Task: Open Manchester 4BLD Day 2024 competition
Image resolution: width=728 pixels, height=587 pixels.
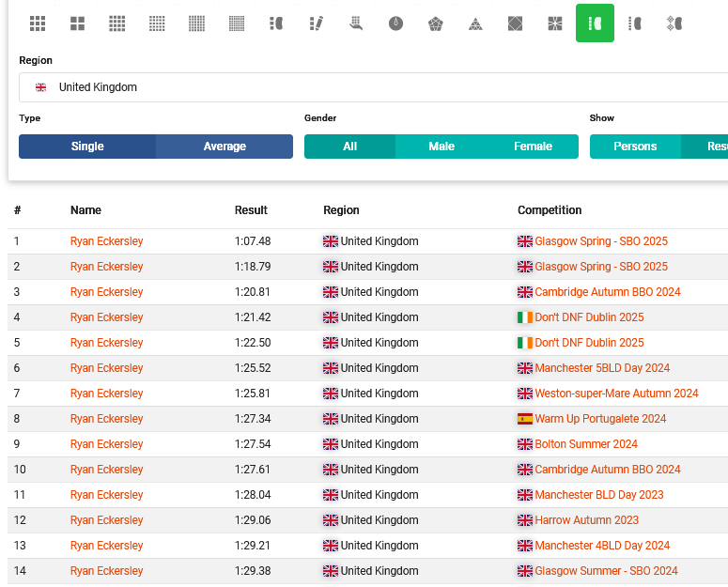Action: (x=602, y=546)
